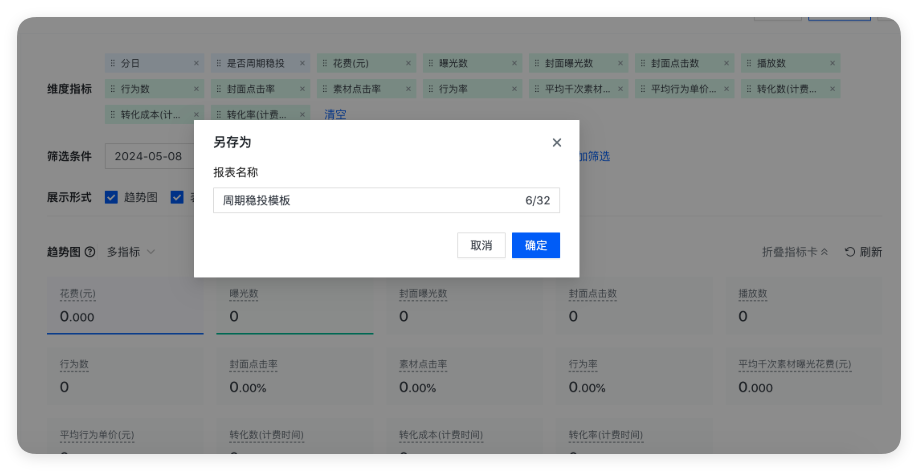The image size is (918, 471).
Task: Select the 封面点击率 indicator card
Action: [294, 376]
